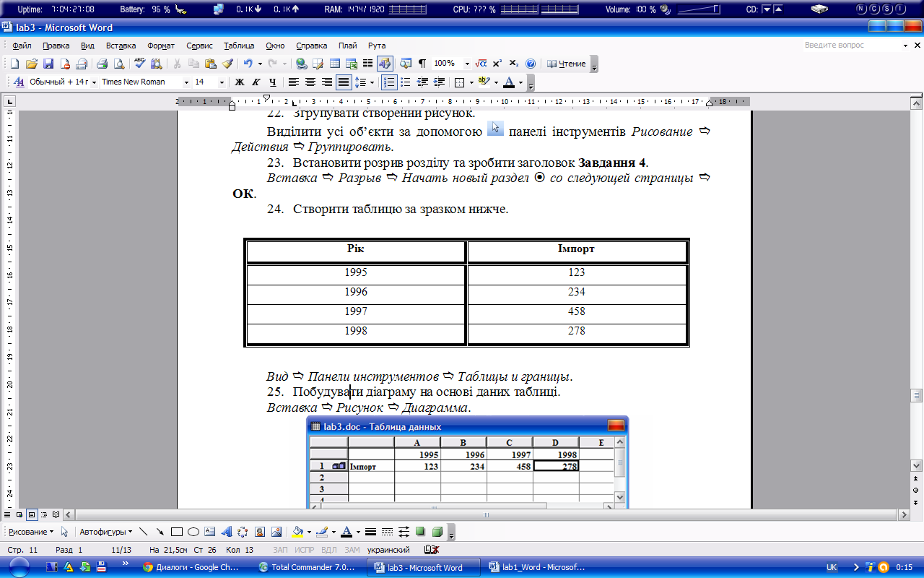Open the Tables and Borders panel icon
The height and width of the screenshot is (578, 924).
coord(318,64)
